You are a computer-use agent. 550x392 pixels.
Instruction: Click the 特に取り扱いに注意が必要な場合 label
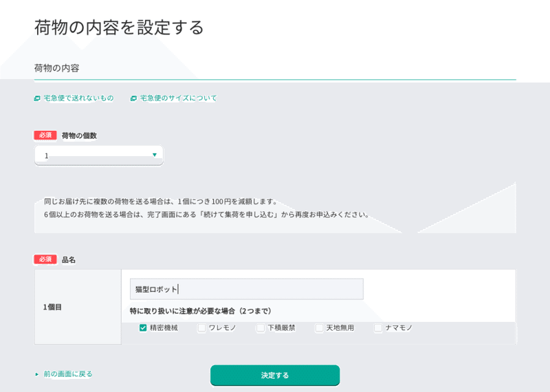(x=200, y=311)
